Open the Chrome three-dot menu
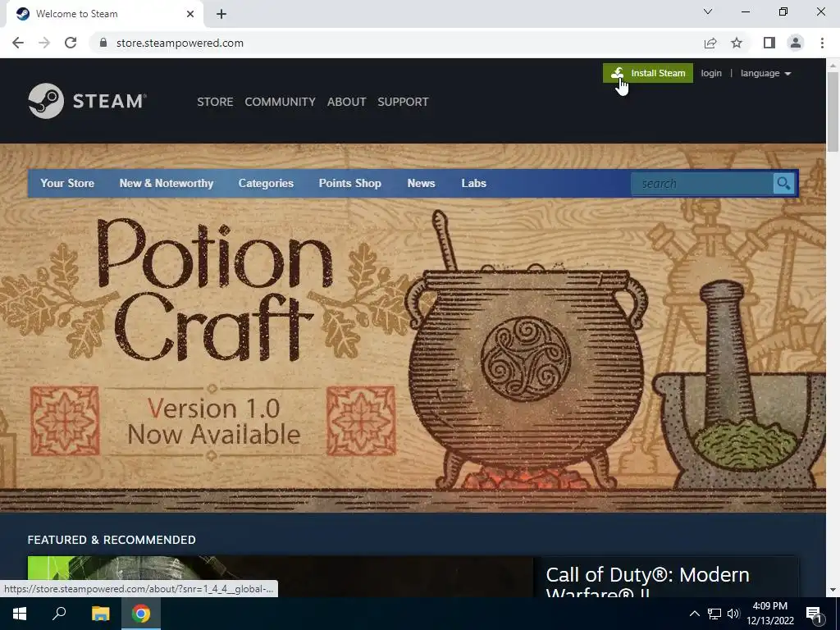 (x=822, y=43)
